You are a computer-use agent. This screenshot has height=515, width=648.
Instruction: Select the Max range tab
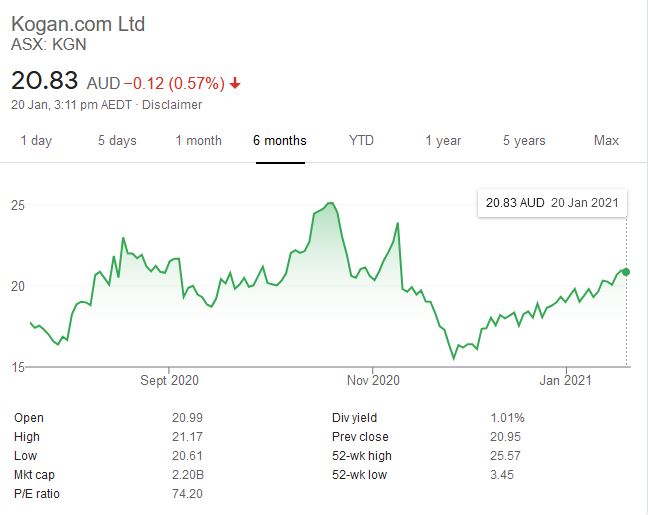click(x=606, y=140)
